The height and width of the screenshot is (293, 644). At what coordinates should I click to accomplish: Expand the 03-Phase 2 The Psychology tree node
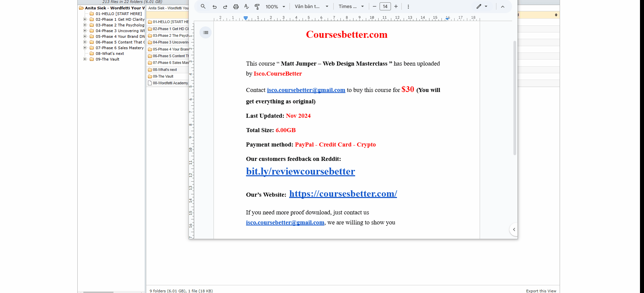point(85,25)
